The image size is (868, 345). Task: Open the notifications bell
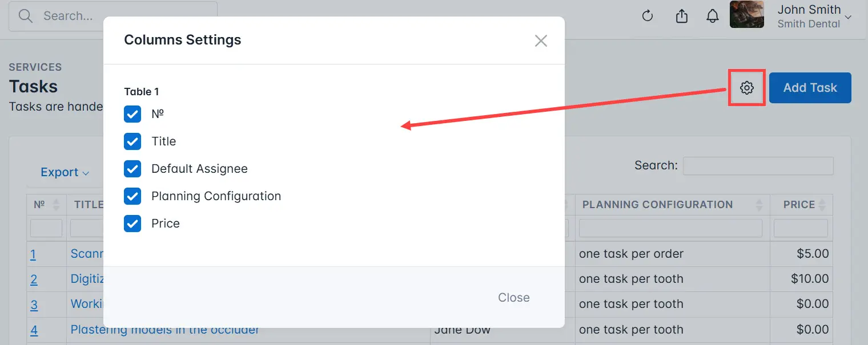point(712,16)
